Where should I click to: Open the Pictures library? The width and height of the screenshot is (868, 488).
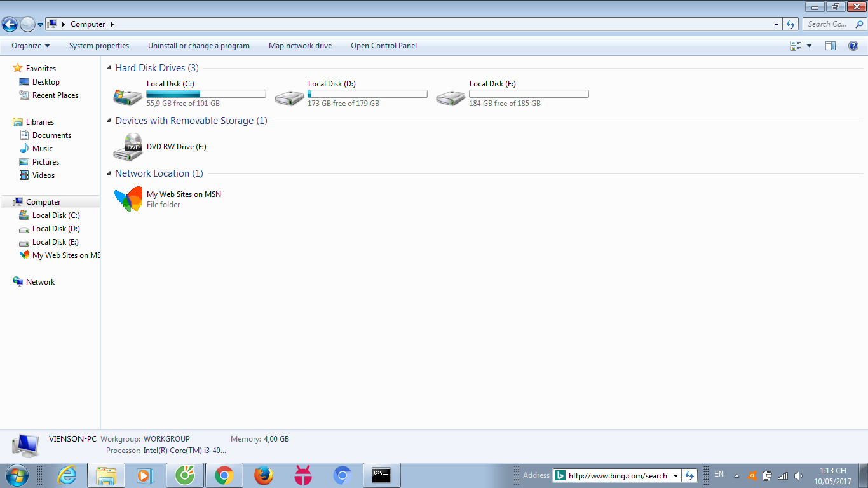click(x=46, y=162)
